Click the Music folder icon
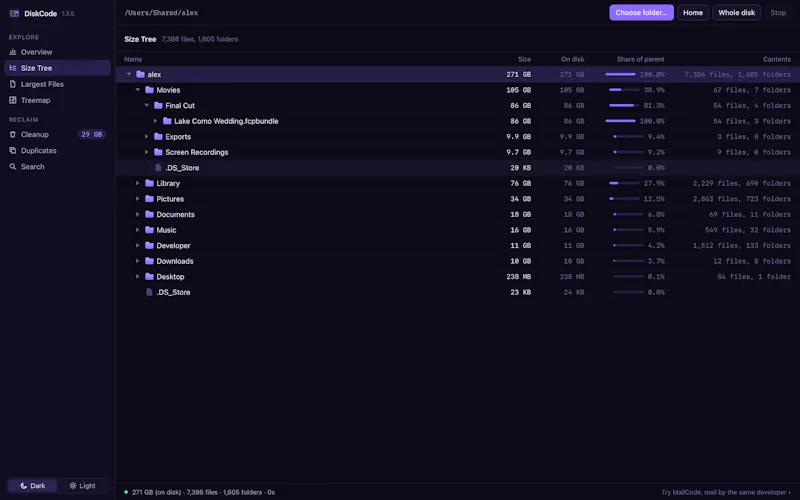Viewport: 800px width, 500px height. tap(149, 230)
